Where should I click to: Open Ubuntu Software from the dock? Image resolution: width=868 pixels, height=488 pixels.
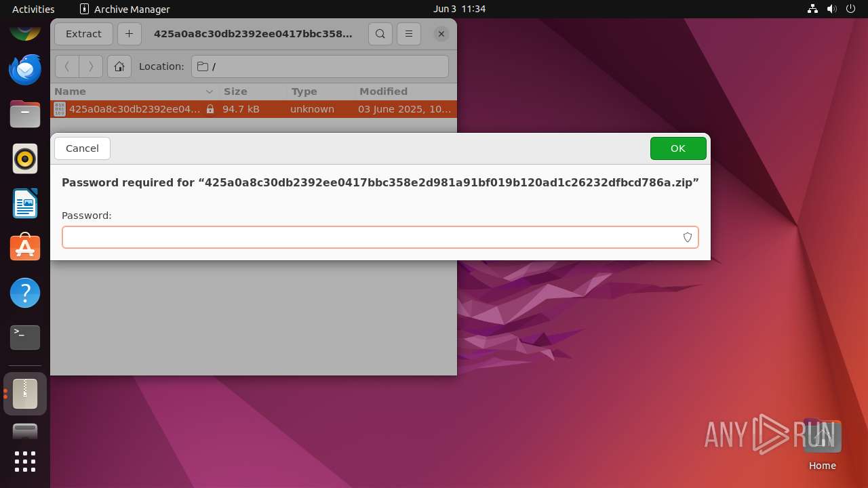(x=25, y=248)
